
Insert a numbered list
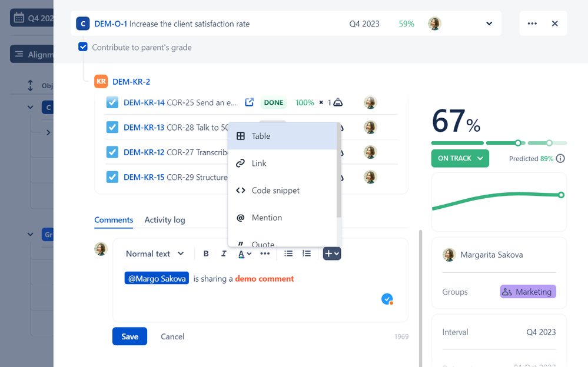pos(307,254)
